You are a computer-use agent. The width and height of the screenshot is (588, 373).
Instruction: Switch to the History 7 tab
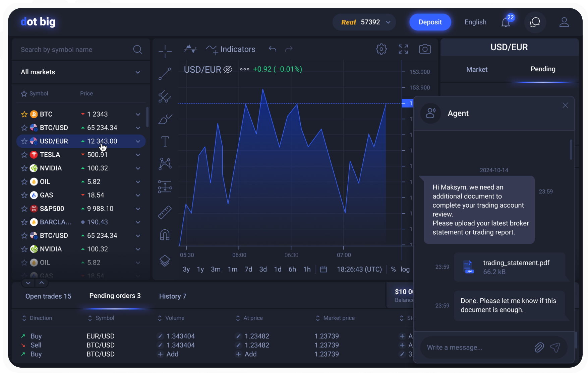173,296
